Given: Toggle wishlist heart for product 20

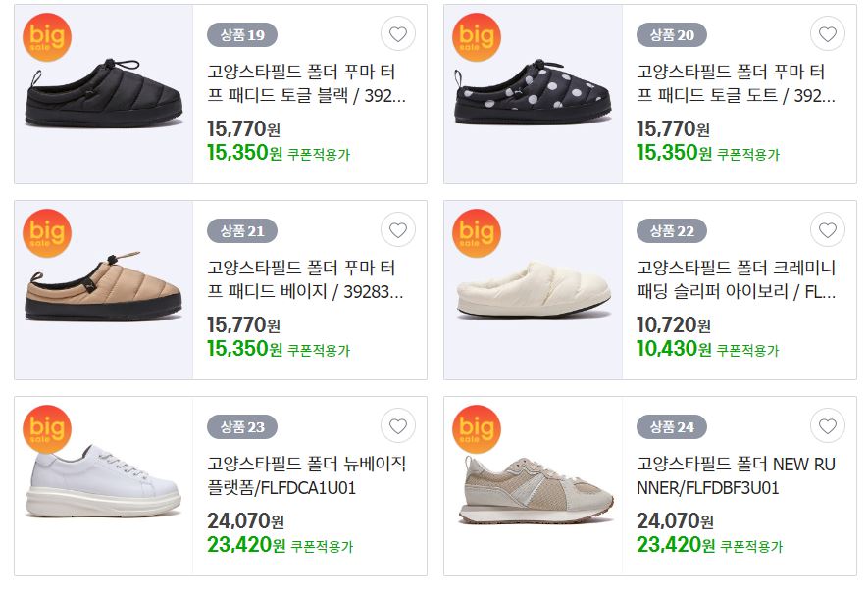Looking at the screenshot, I should coord(828,34).
